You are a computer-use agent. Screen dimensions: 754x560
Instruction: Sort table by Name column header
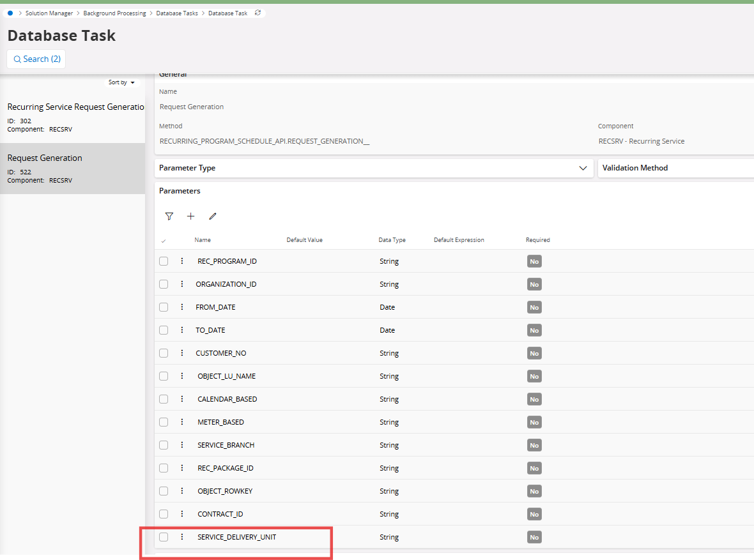point(203,240)
